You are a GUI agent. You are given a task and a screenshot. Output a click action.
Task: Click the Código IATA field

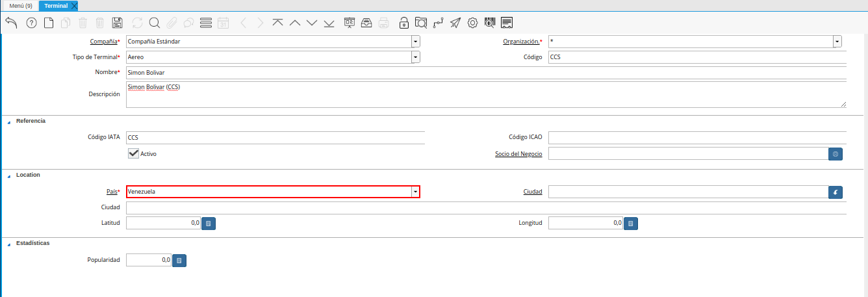pyautogui.click(x=275, y=137)
